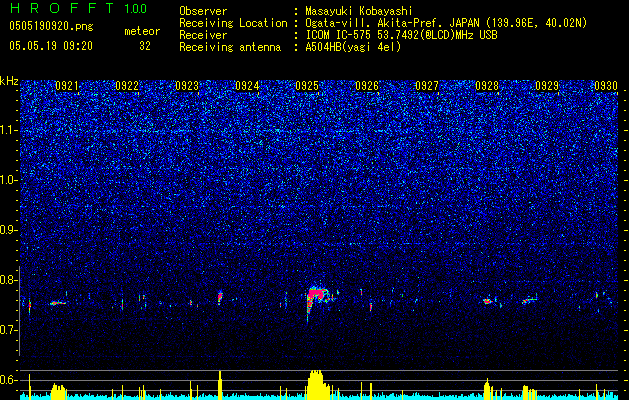The image size is (629, 400).
Task: Click the 0924 time marker
Action: [x=247, y=86]
